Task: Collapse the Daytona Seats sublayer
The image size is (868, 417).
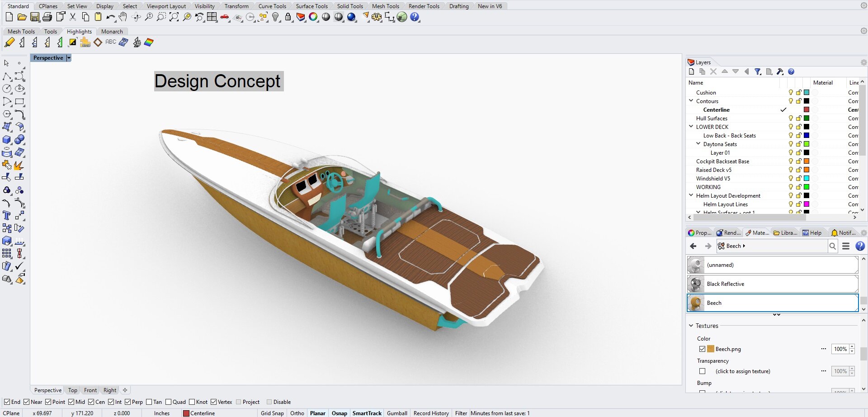Action: point(698,144)
